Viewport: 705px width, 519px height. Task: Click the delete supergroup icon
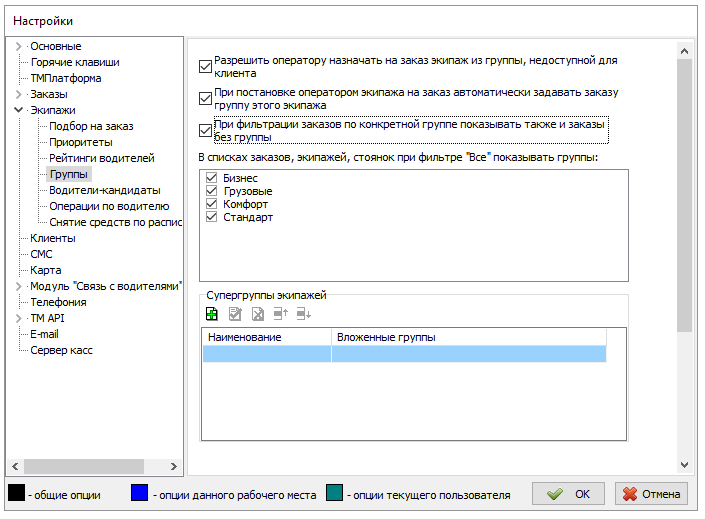pyautogui.click(x=257, y=313)
